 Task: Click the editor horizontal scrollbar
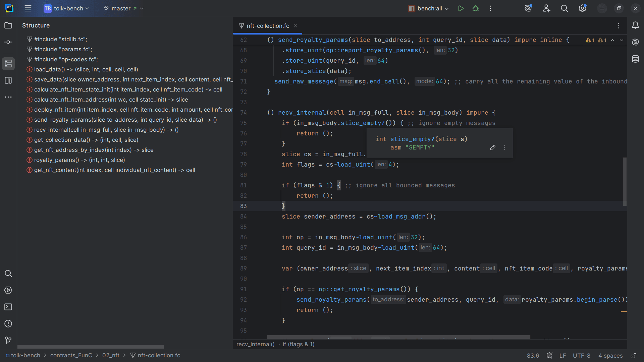tap(398, 337)
